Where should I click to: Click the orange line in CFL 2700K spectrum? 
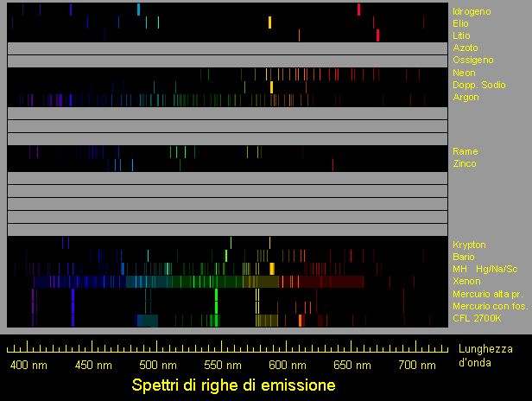pyautogui.click(x=301, y=321)
